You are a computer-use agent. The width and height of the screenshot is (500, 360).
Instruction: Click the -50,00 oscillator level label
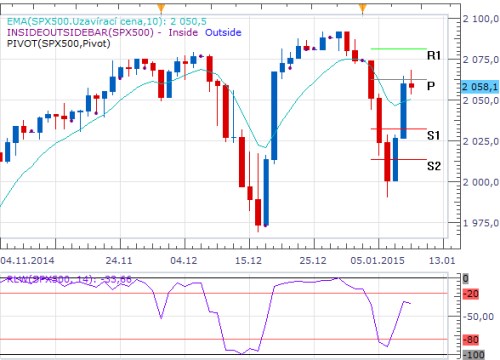coord(479,317)
